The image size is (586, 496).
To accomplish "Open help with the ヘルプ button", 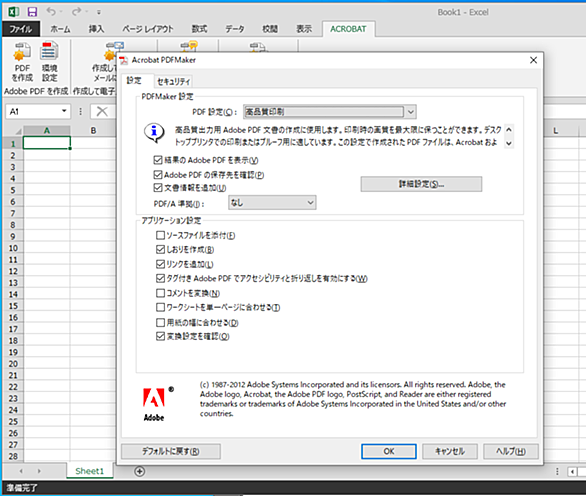I will click(x=511, y=451).
